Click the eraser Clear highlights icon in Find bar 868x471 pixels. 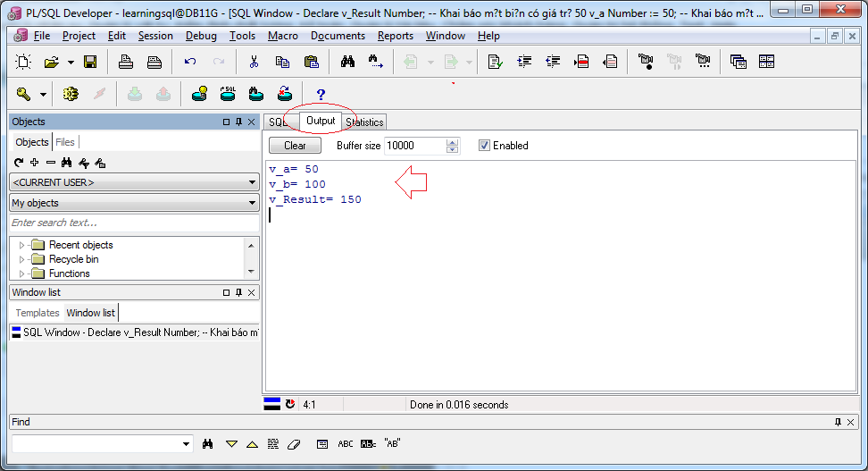294,444
